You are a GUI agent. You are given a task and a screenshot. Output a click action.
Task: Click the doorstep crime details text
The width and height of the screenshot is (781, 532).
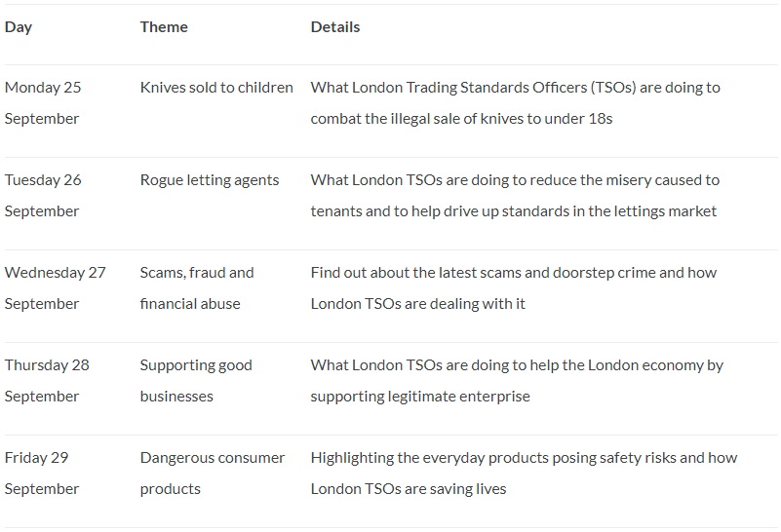pyautogui.click(x=514, y=288)
